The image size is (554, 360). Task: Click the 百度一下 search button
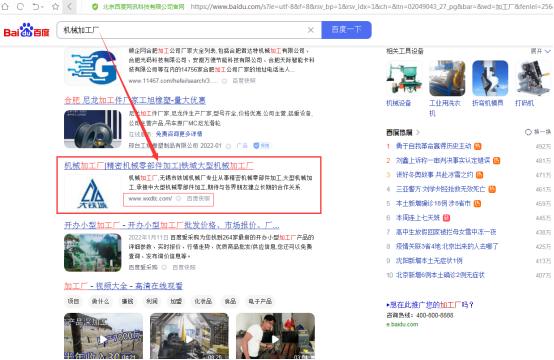coord(346,30)
